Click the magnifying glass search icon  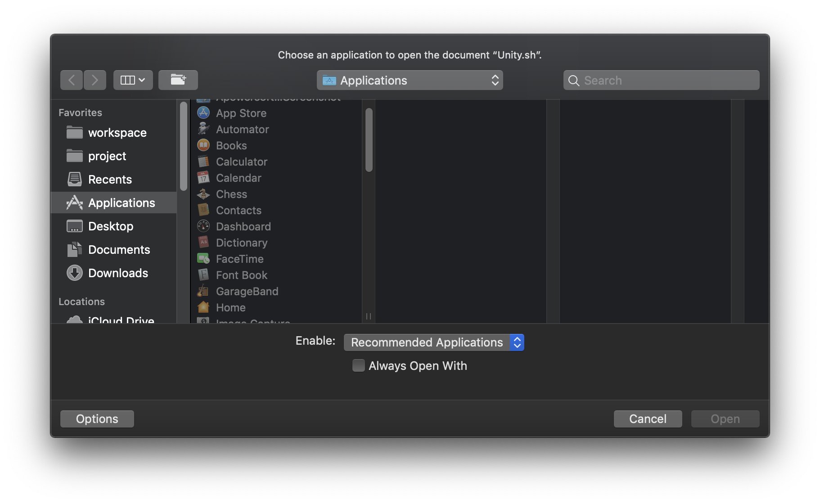pos(574,81)
